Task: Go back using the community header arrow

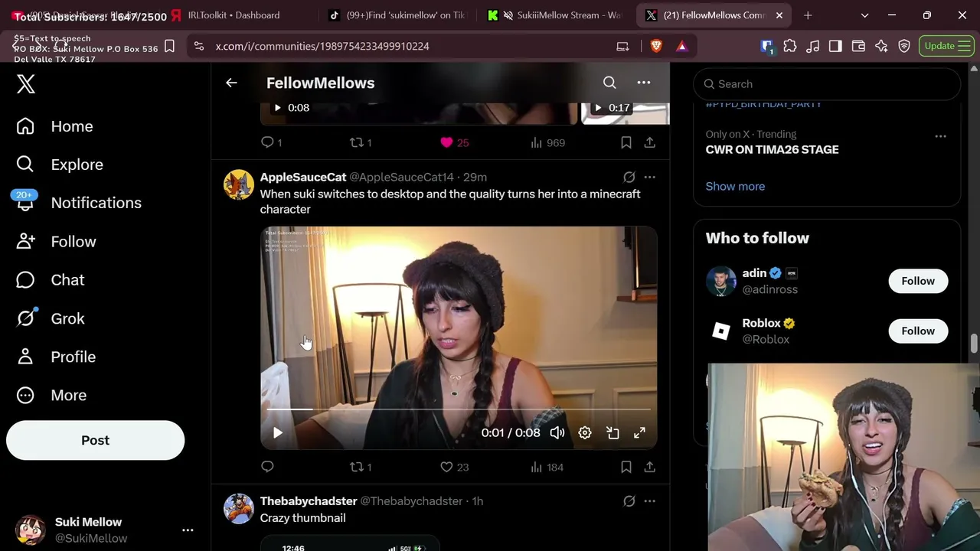Action: pos(231,83)
